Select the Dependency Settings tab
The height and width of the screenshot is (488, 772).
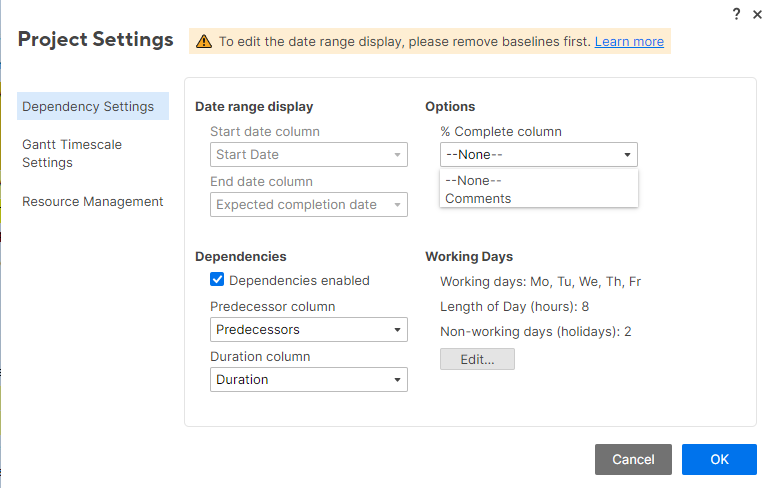click(x=88, y=107)
